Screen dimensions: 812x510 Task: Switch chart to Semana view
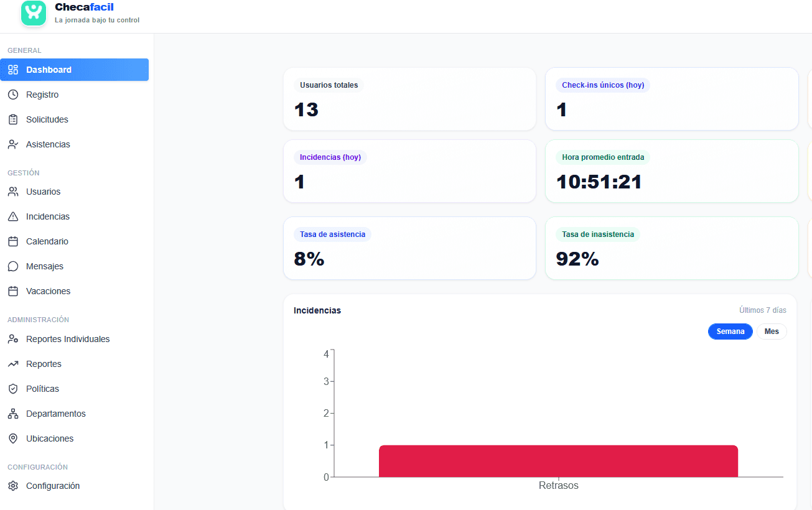pyautogui.click(x=730, y=331)
